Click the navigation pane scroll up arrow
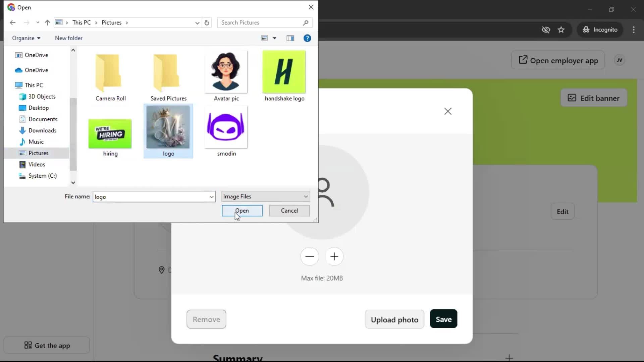Viewport: 644px width, 362px height. [x=73, y=50]
